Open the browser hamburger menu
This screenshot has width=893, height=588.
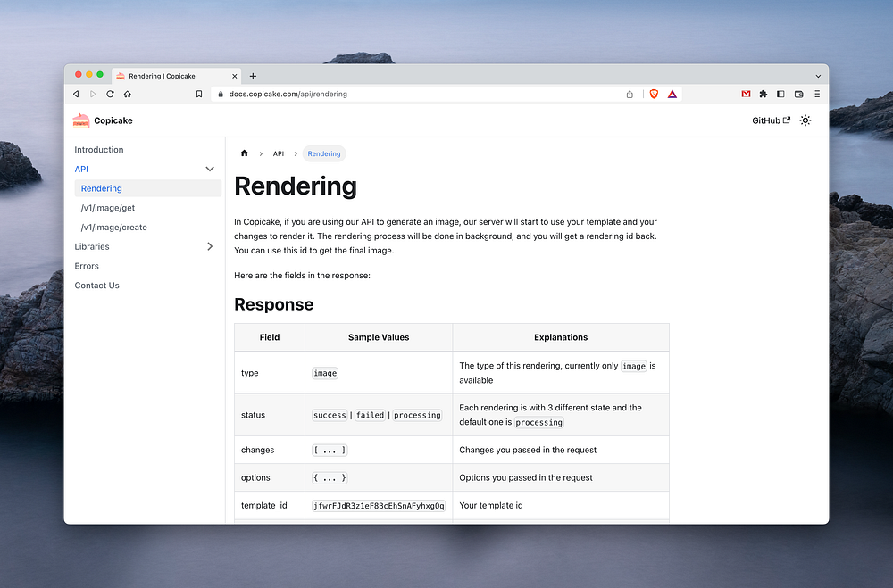tap(817, 94)
